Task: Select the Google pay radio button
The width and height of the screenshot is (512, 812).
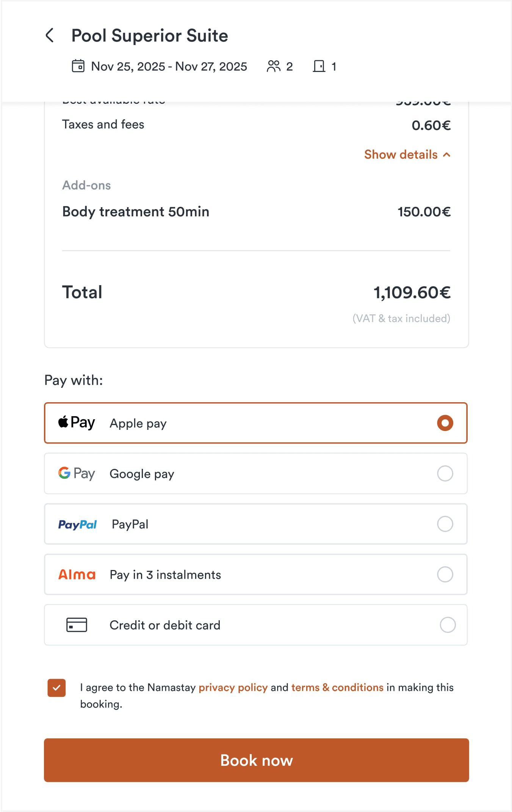Action: click(x=445, y=473)
